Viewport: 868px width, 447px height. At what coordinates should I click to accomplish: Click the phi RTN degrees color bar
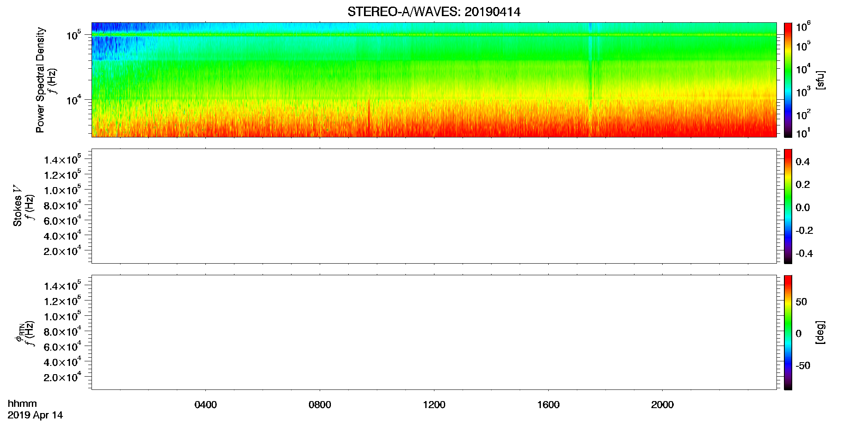coord(788,332)
